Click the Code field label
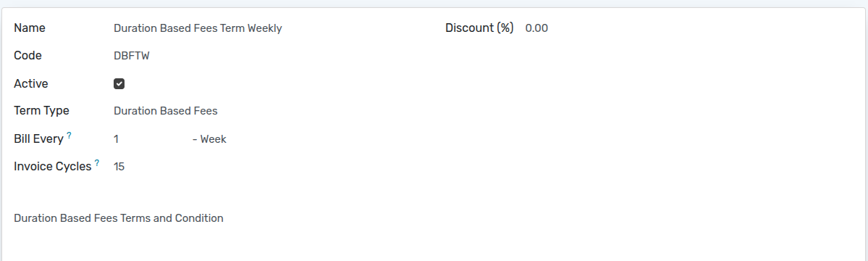The width and height of the screenshot is (868, 261). point(28,55)
